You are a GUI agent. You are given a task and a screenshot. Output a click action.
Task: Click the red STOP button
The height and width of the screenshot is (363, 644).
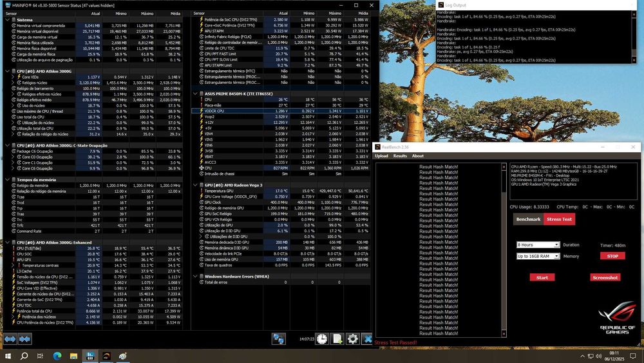(612, 256)
